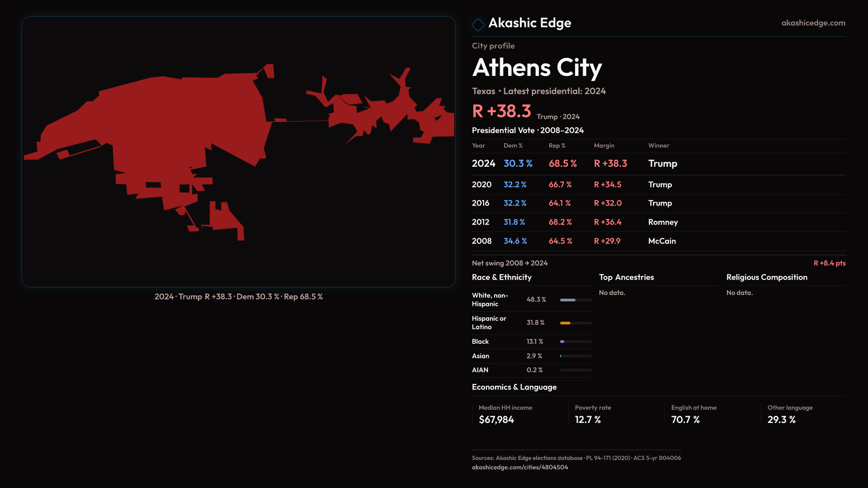Viewport: 868px width, 488px height.
Task: Click the Margin column header
Action: pyautogui.click(x=604, y=145)
